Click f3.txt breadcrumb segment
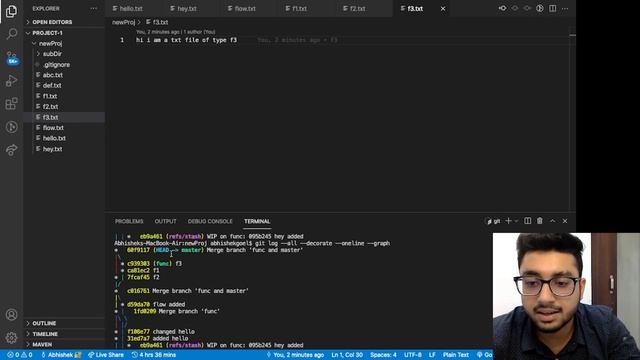The image size is (640, 360). pyautogui.click(x=157, y=22)
